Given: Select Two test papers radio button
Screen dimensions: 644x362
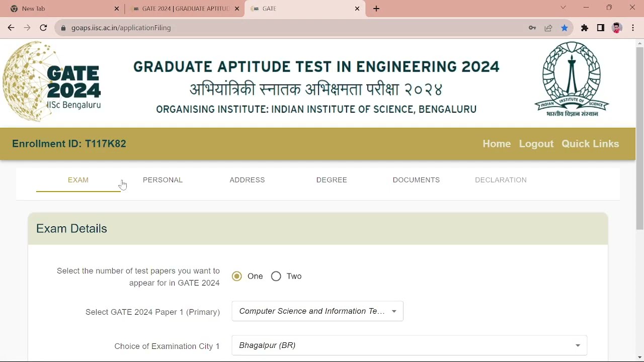Looking at the screenshot, I should pos(276,276).
